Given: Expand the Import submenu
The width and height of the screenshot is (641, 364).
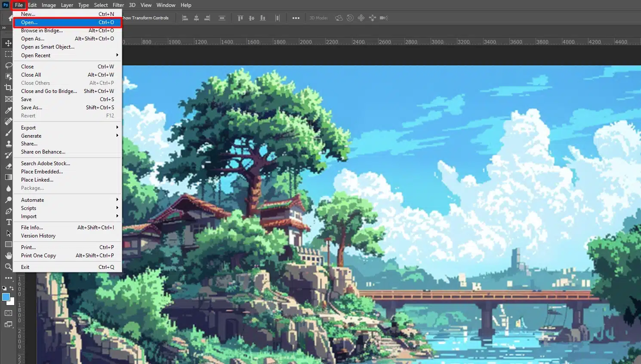Looking at the screenshot, I should click(68, 216).
